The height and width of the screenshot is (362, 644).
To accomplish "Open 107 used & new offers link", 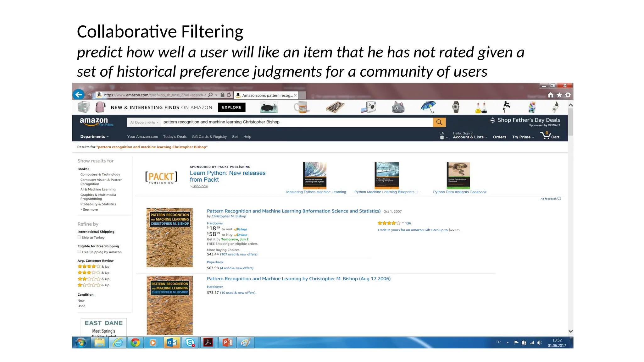I will (239, 254).
